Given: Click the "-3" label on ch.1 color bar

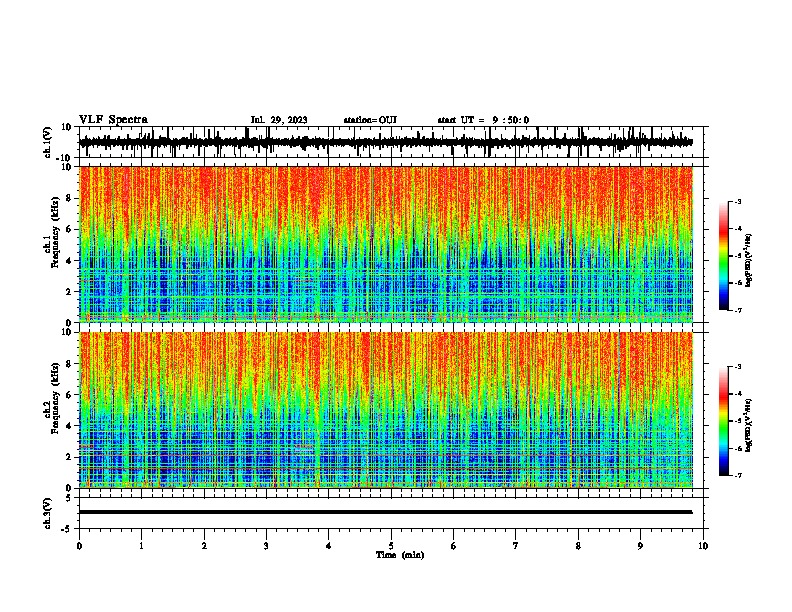Looking at the screenshot, I should (737, 201).
